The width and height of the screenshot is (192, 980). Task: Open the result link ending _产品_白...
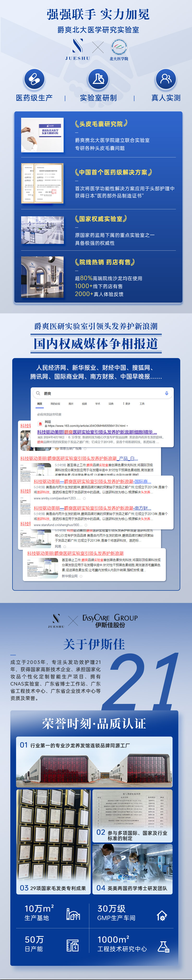pos(79,459)
